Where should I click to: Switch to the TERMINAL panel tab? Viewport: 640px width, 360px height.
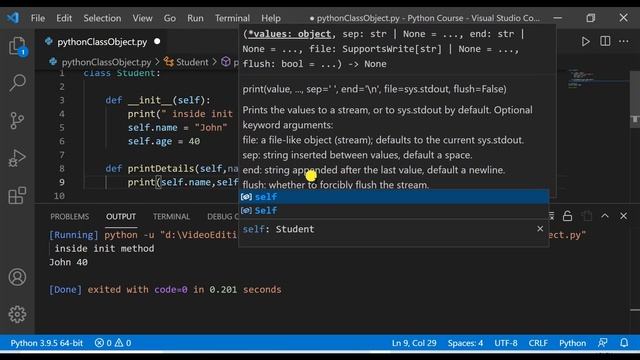coord(171,216)
